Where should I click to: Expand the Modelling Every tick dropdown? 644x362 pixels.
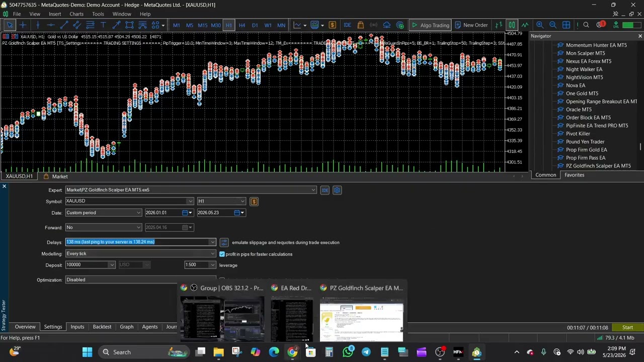(212, 254)
